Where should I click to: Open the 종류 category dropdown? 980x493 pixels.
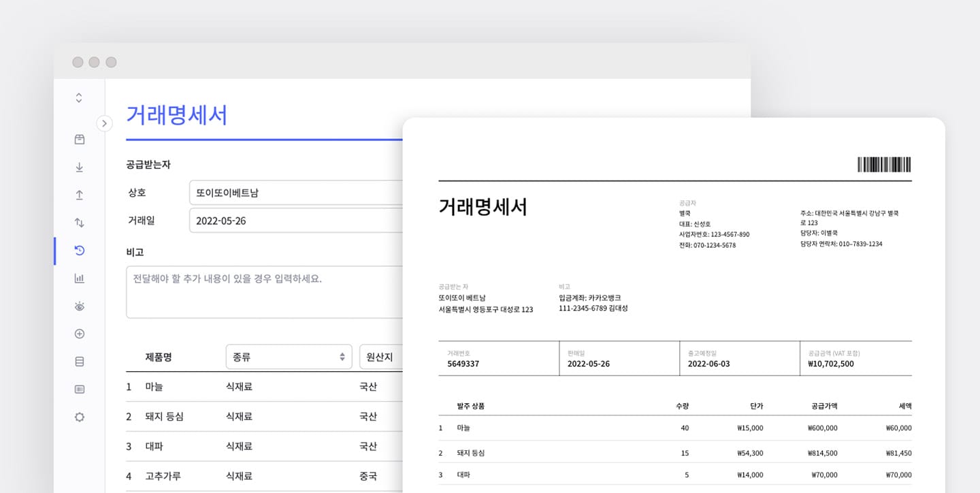point(289,356)
